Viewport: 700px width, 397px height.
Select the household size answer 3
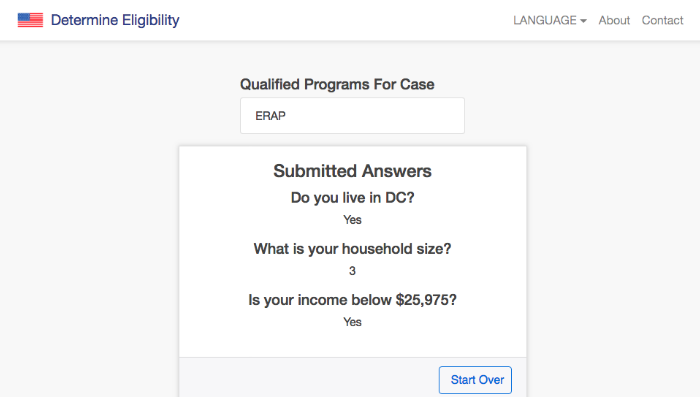tap(352, 271)
